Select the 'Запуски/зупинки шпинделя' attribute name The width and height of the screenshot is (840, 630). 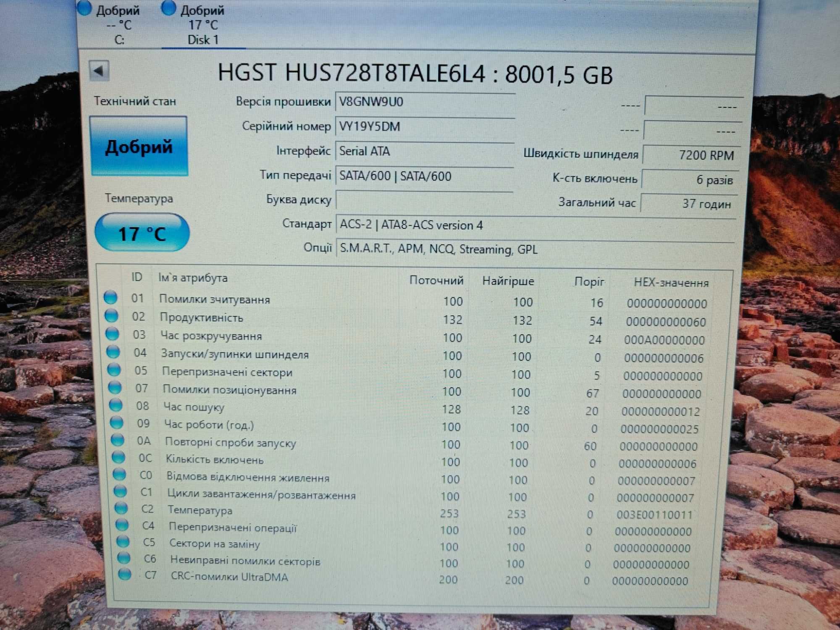click(235, 354)
